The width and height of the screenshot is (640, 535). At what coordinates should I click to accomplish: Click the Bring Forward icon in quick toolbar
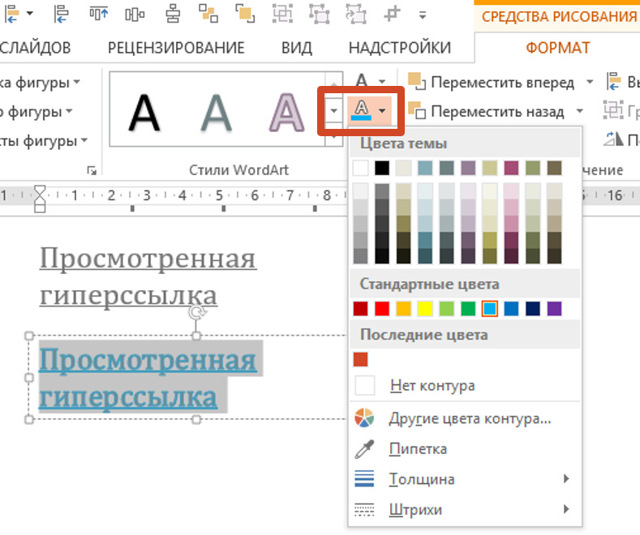point(208,13)
